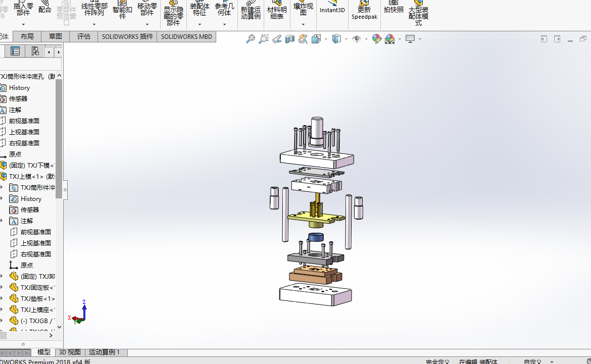Open the 运动算例 1 tab

point(105,352)
